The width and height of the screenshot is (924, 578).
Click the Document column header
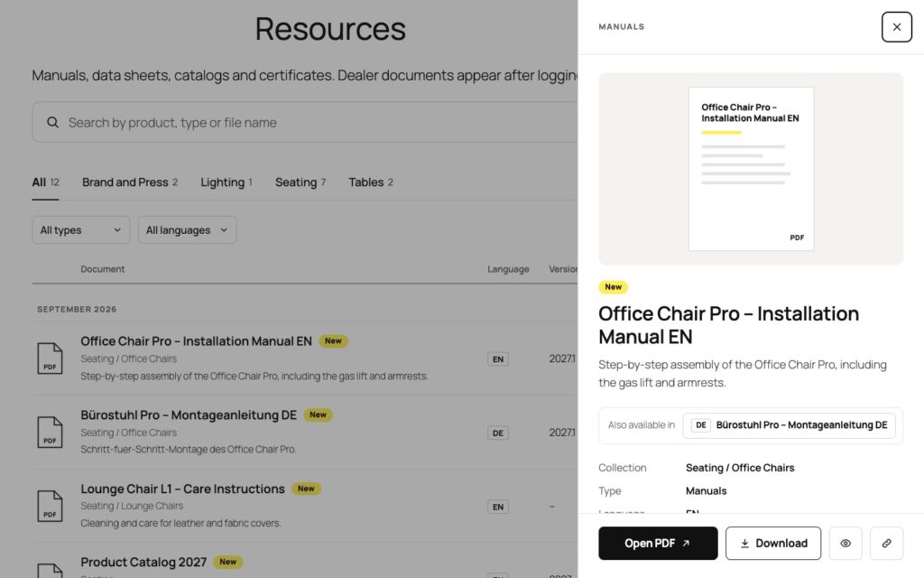coord(103,269)
